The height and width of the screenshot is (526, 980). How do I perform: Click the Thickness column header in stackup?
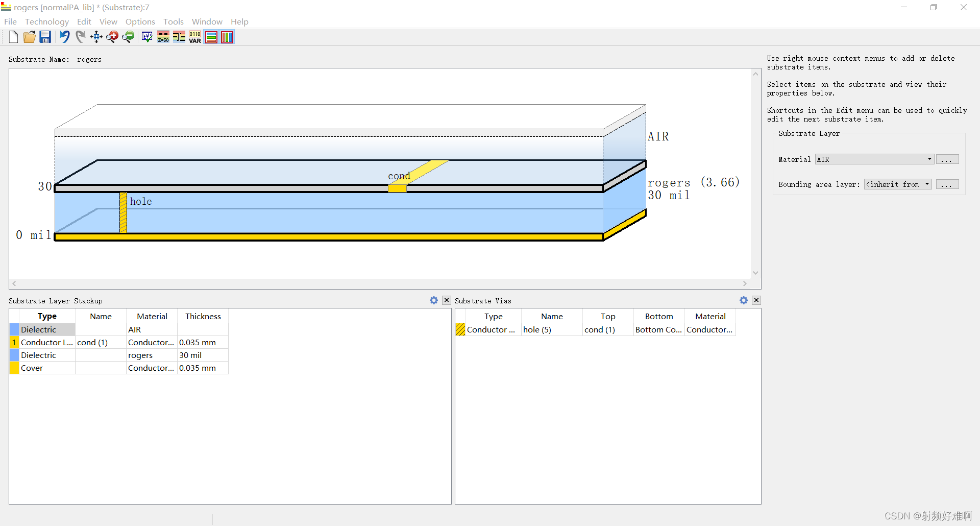203,316
